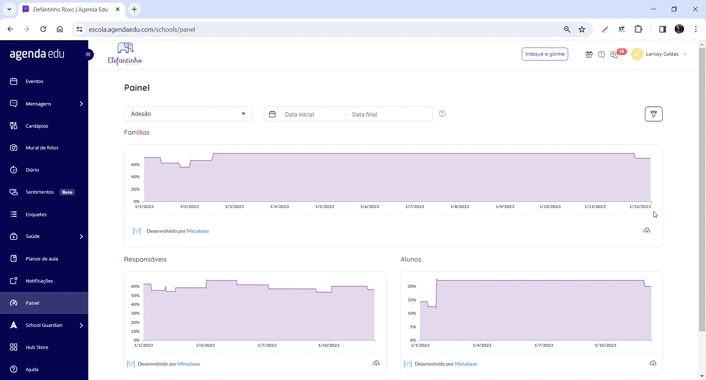
Task: Click the header help chat icon
Action: click(x=601, y=54)
